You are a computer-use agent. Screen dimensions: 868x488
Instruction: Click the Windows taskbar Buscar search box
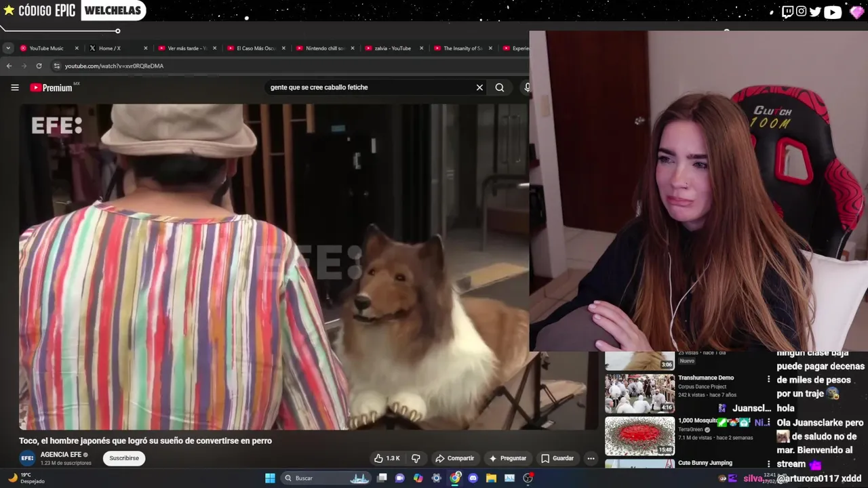click(x=325, y=478)
